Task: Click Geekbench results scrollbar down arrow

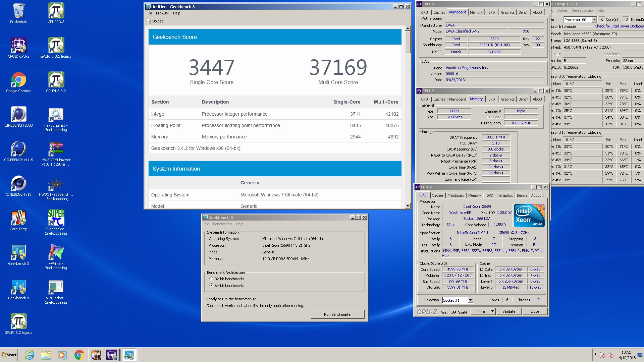Action: pyautogui.click(x=408, y=206)
